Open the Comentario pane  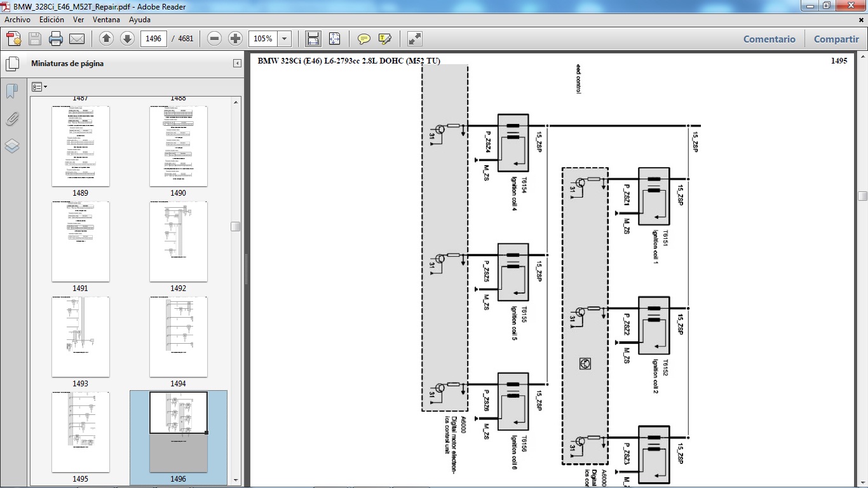click(x=770, y=39)
